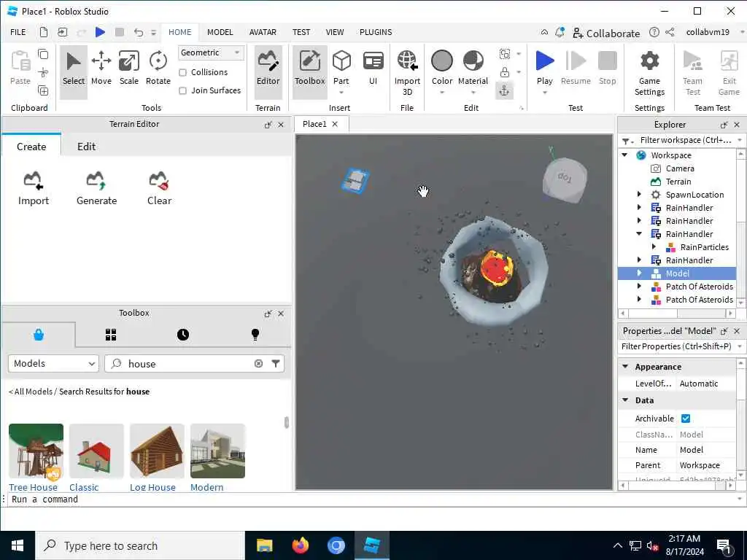This screenshot has width=747, height=560.
Task: Open Toolbox Marketplace tab
Action: 39,335
